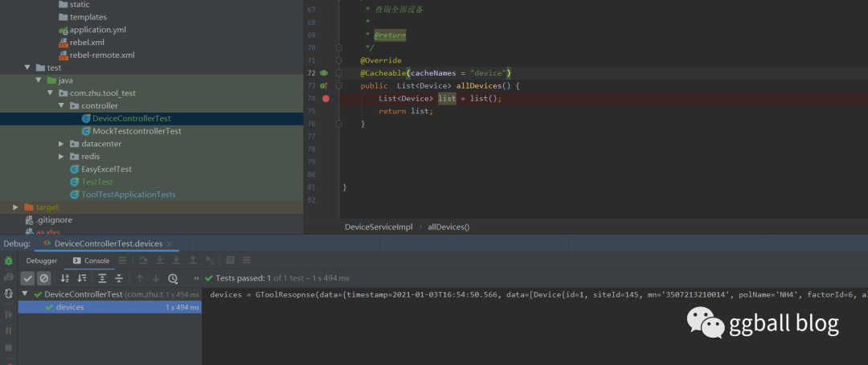Screen dimensions: 868x365
Task: Collapse the com.zhu.tool_test package
Action: [x=50, y=93]
